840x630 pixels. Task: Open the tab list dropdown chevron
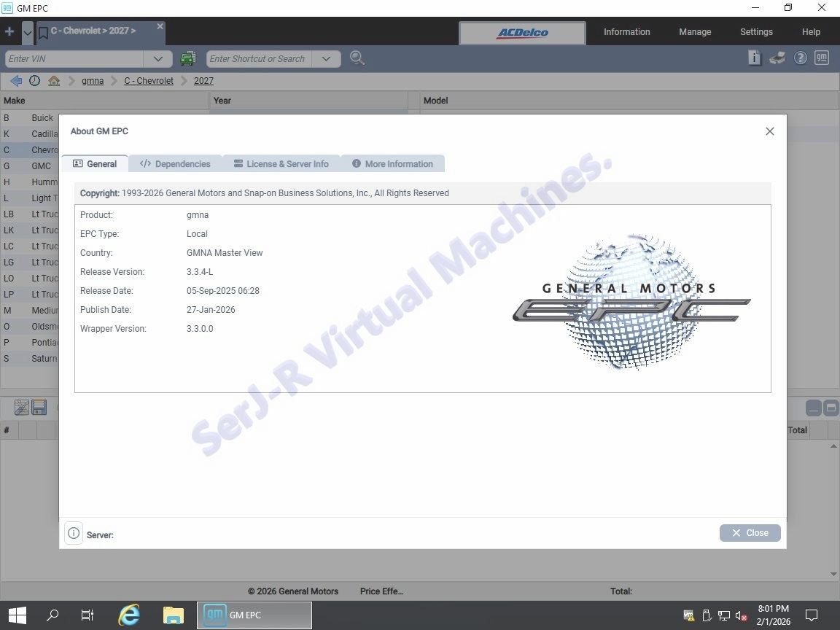pos(28,32)
